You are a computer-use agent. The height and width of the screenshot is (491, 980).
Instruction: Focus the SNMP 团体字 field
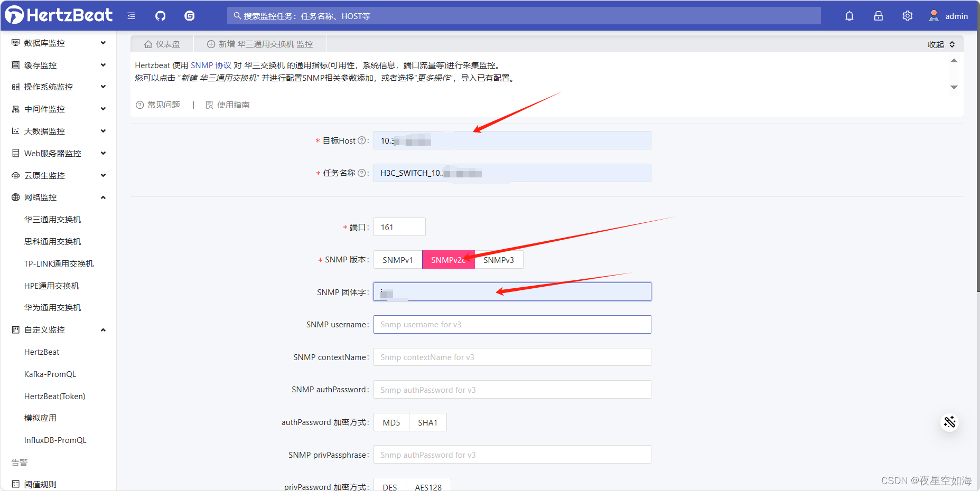point(512,292)
